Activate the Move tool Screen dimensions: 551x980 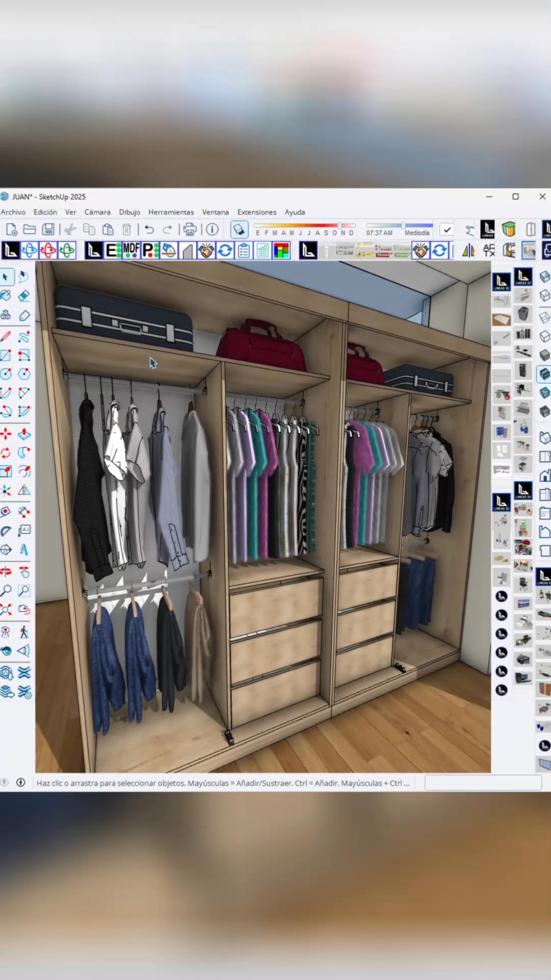click(x=6, y=434)
